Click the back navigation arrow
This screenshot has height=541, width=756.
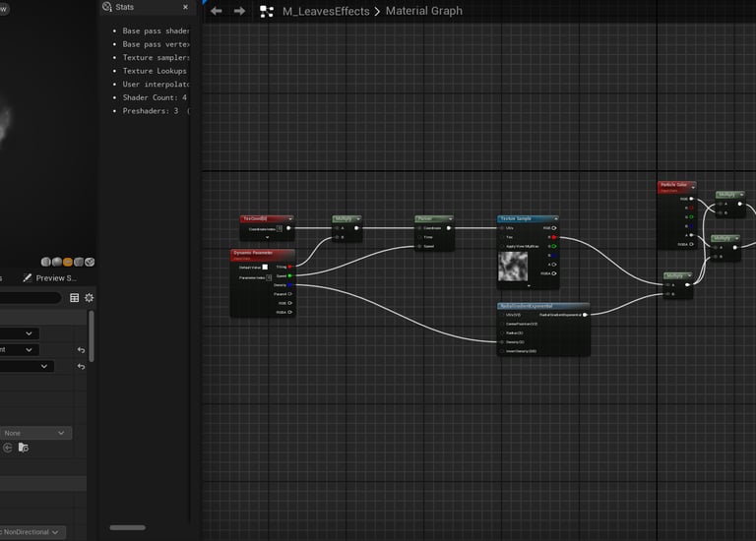(x=217, y=11)
